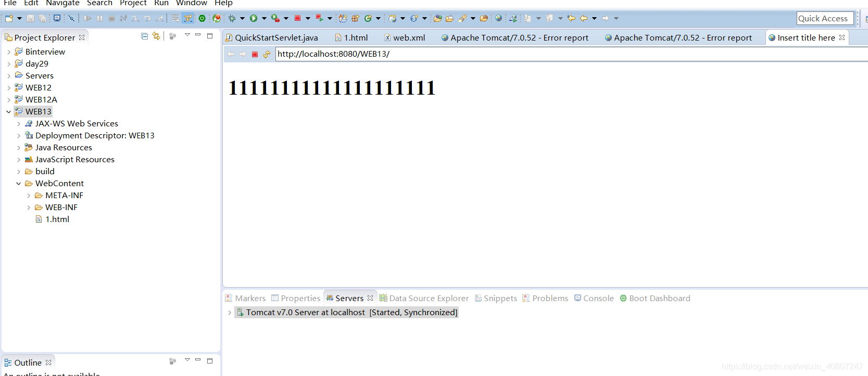Click the Run Last Tool (external tools) icon
868x376 pixels.
click(x=275, y=18)
